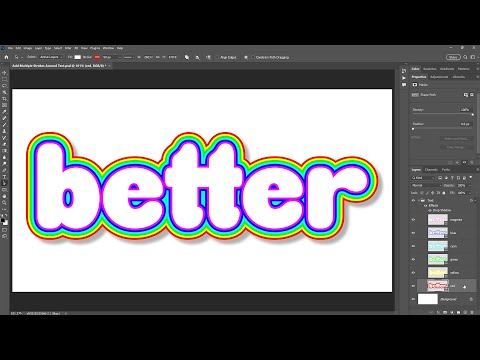Viewport: 480px width, 360px height.
Task: Click the Select and Mask button
Action: pyautogui.click(x=456, y=138)
